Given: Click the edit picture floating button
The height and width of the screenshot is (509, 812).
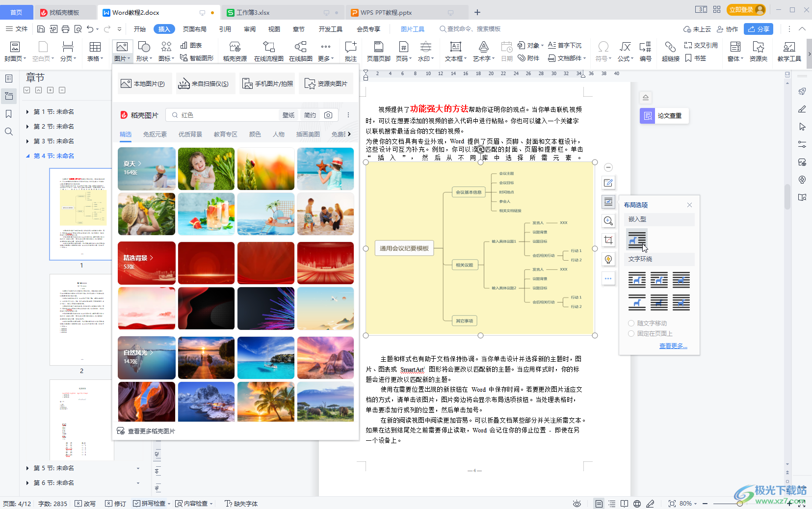Looking at the screenshot, I should (x=608, y=183).
